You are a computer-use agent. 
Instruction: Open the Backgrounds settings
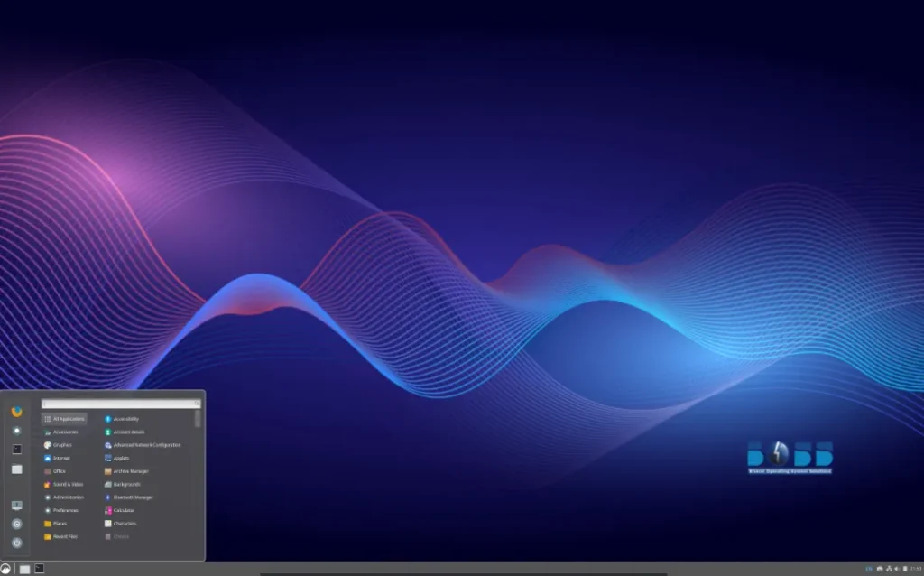pyautogui.click(x=126, y=484)
